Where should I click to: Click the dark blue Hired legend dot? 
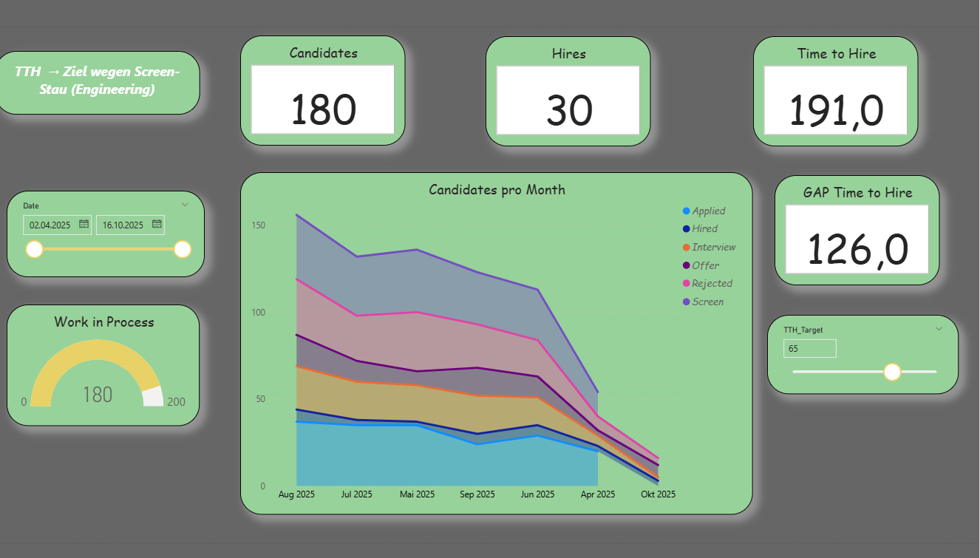coord(687,228)
